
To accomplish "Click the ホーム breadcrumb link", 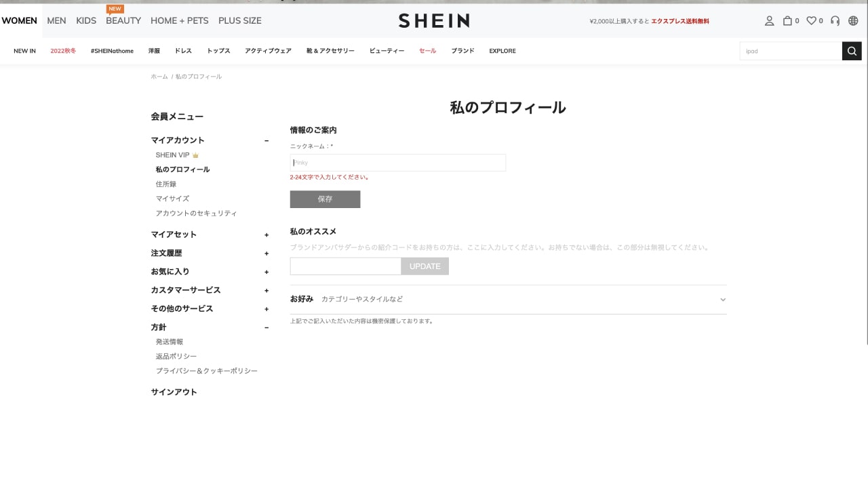I will (159, 77).
